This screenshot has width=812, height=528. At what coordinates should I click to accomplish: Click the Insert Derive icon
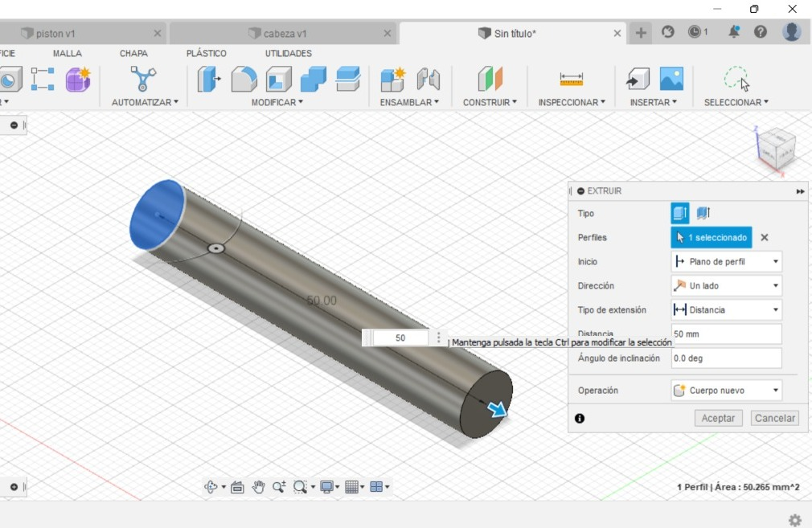(638, 80)
